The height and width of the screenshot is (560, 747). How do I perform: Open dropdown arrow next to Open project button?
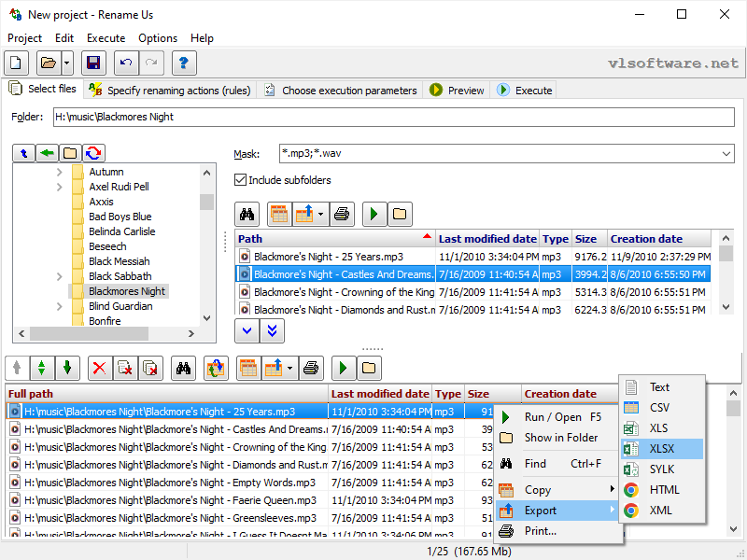[x=67, y=63]
